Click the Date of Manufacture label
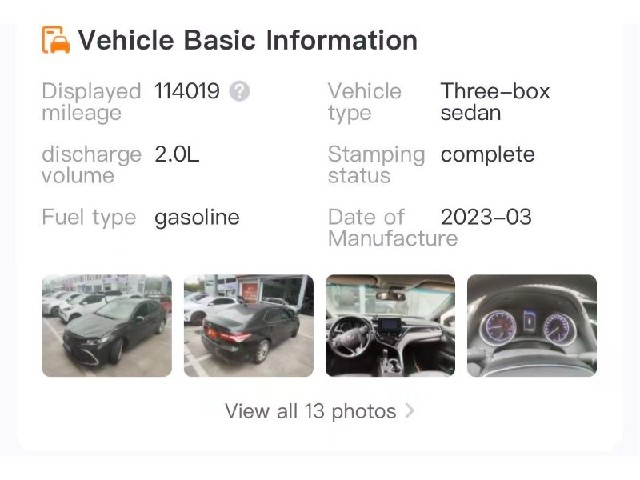This screenshot has width=640, height=480. coord(393,228)
